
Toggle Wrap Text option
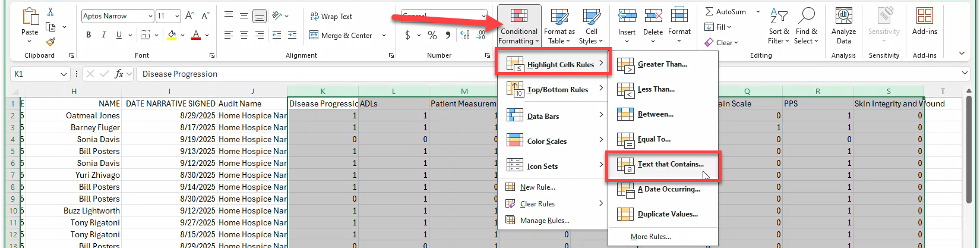pos(331,17)
